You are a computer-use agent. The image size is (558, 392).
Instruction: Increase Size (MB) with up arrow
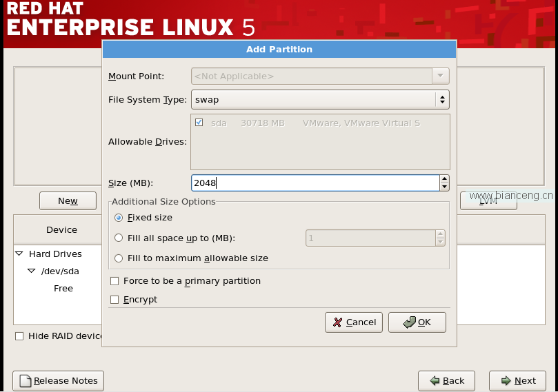444,178
